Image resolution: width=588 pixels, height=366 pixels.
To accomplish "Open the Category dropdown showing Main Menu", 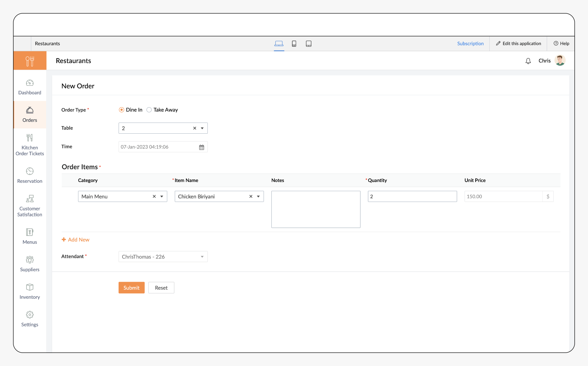I will pyautogui.click(x=162, y=197).
